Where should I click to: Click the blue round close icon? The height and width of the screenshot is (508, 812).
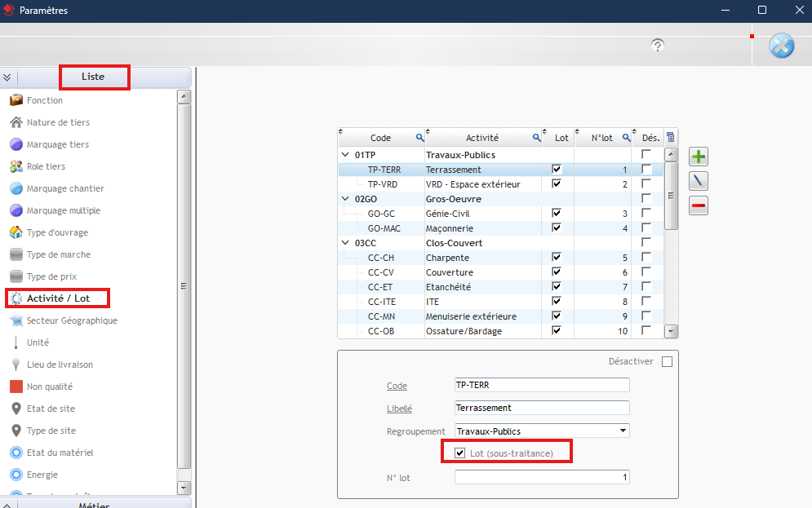click(x=781, y=46)
